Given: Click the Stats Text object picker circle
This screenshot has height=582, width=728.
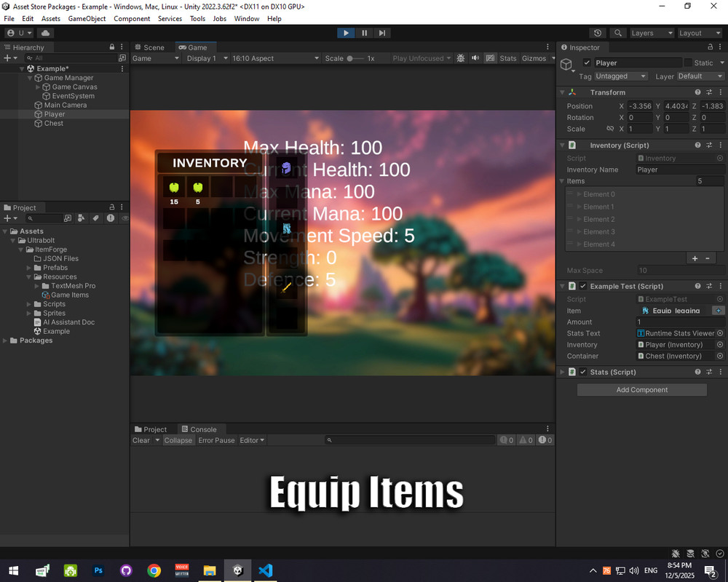Looking at the screenshot, I should [719, 333].
